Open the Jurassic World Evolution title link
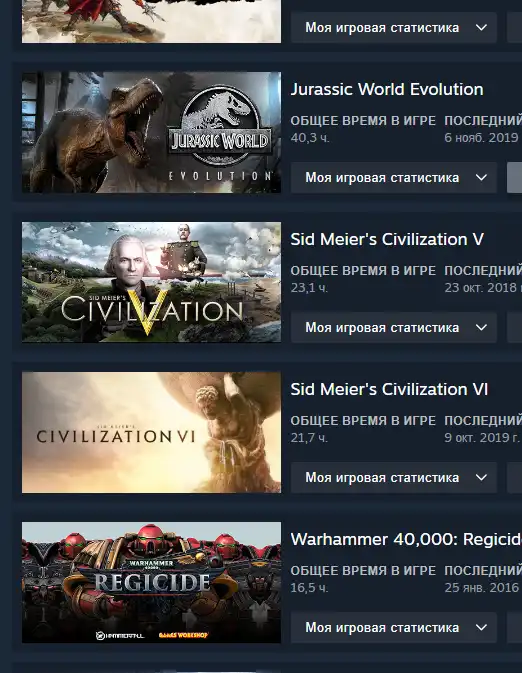 click(x=387, y=89)
